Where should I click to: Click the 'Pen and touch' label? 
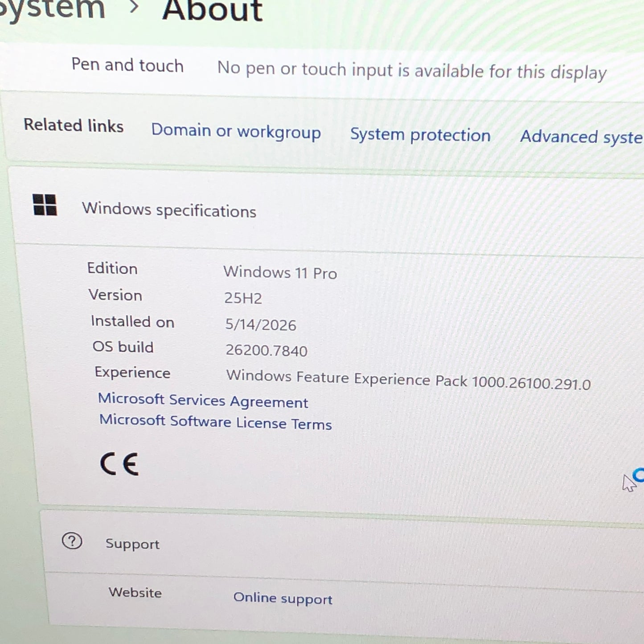coord(127,65)
